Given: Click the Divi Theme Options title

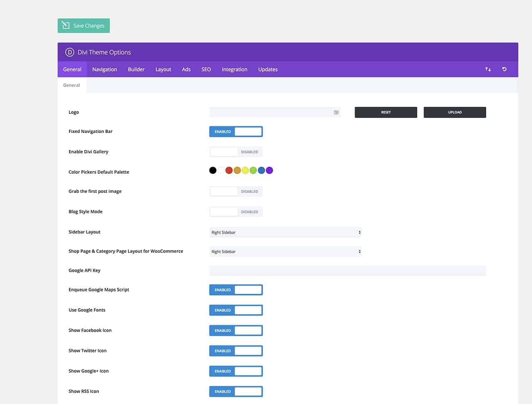Looking at the screenshot, I should point(104,52).
